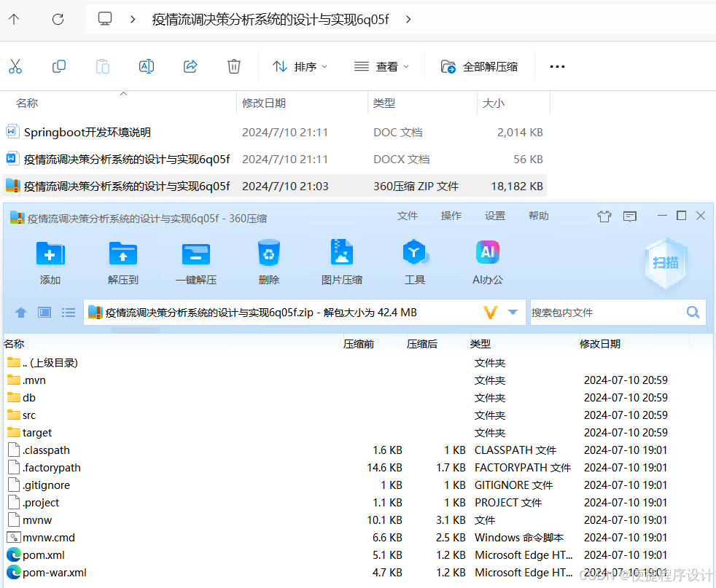Open the 查看 view dropdown

point(382,66)
